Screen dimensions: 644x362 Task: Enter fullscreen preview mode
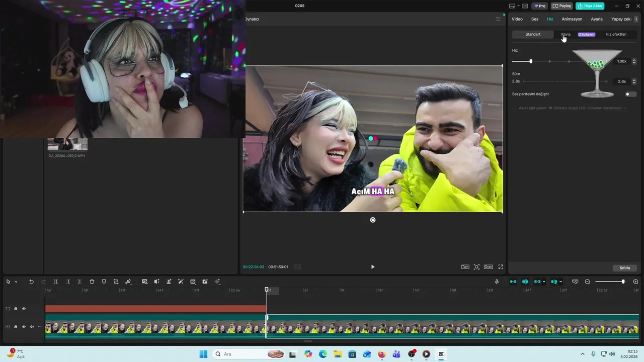tap(501, 267)
